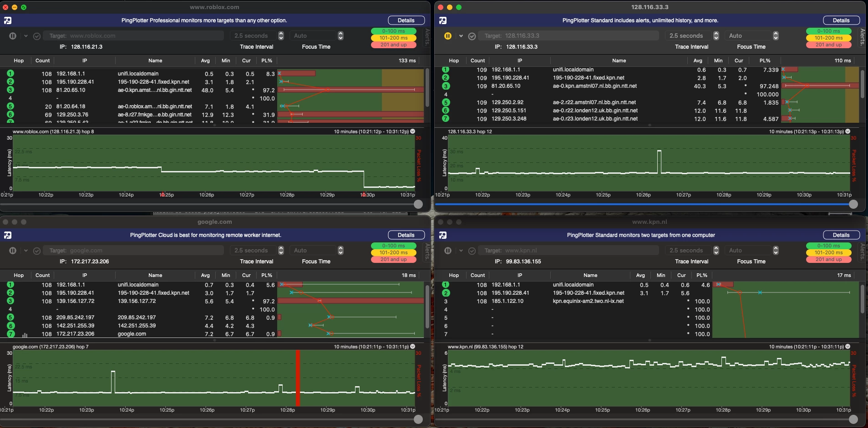This screenshot has width=868, height=428.
Task: Select hop 6 circle in the google.com trace
Action: point(10,326)
